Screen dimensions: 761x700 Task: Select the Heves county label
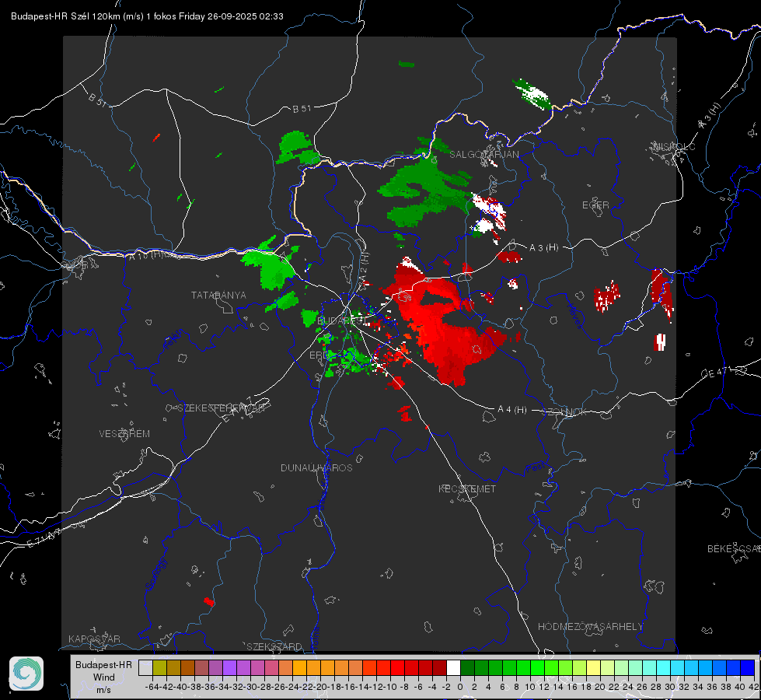pyautogui.click(x=574, y=317)
